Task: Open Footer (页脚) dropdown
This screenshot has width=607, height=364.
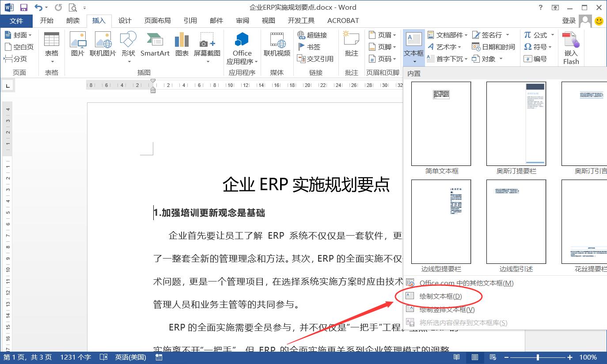Action: click(x=383, y=47)
